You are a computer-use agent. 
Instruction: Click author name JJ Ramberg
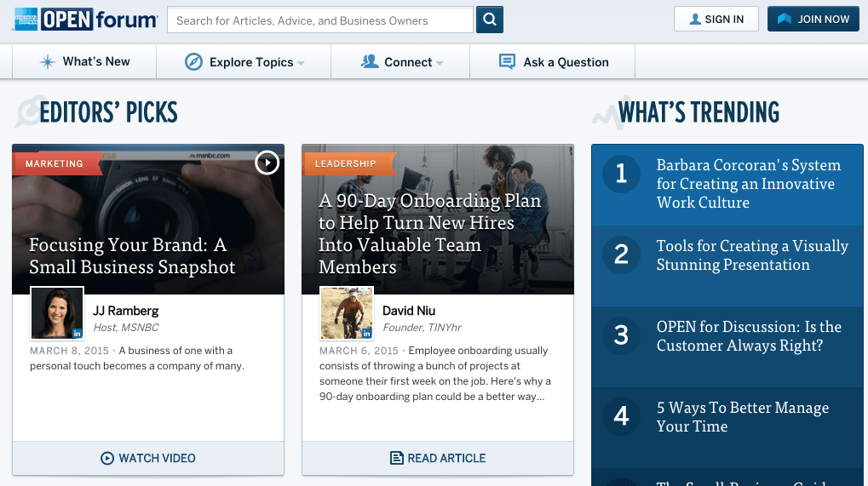[126, 311]
